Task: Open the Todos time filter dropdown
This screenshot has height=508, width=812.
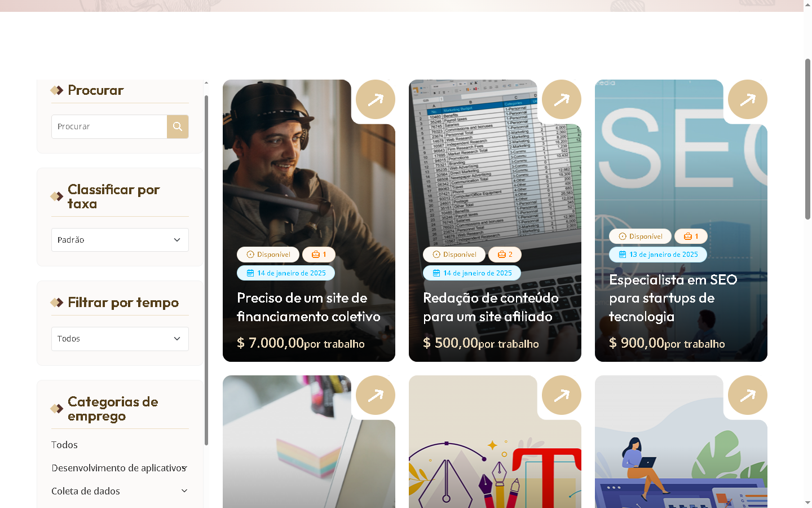Action: tap(120, 339)
